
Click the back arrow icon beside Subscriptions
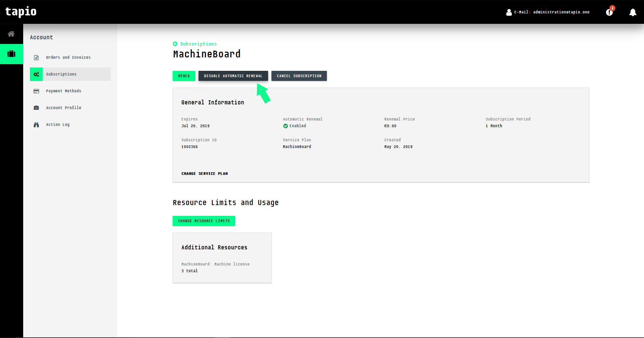tap(175, 44)
